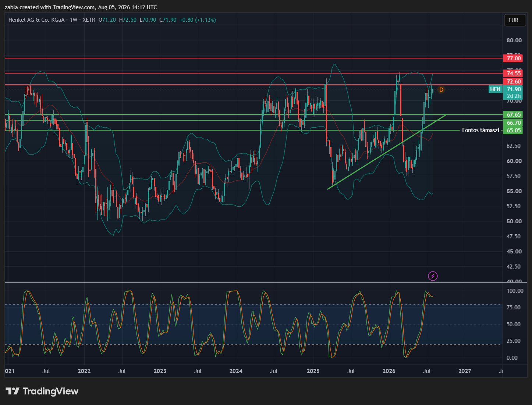Select the 77.00 red price level label

pyautogui.click(x=513, y=58)
